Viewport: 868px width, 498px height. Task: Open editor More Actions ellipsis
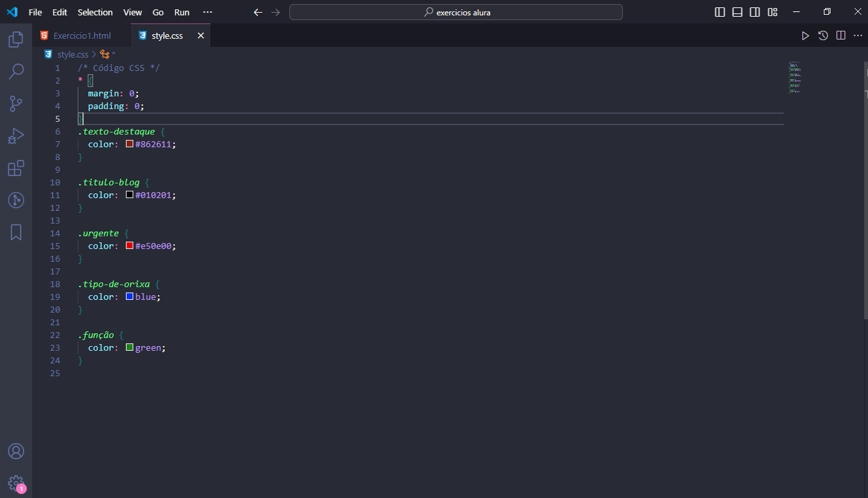(857, 35)
